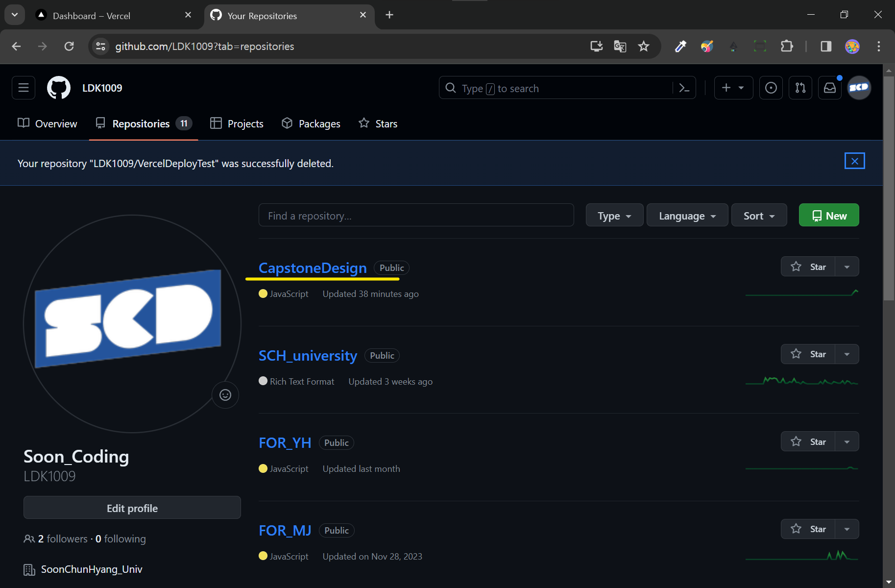
Task: Star the FOR_MJ repository
Action: point(808,529)
